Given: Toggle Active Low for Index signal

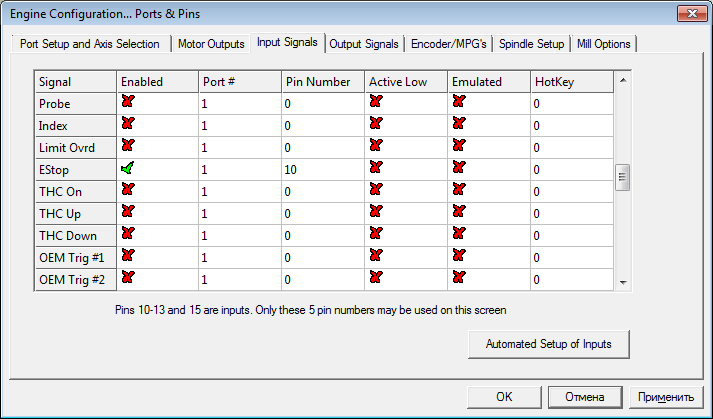Looking at the screenshot, I should pos(376,124).
